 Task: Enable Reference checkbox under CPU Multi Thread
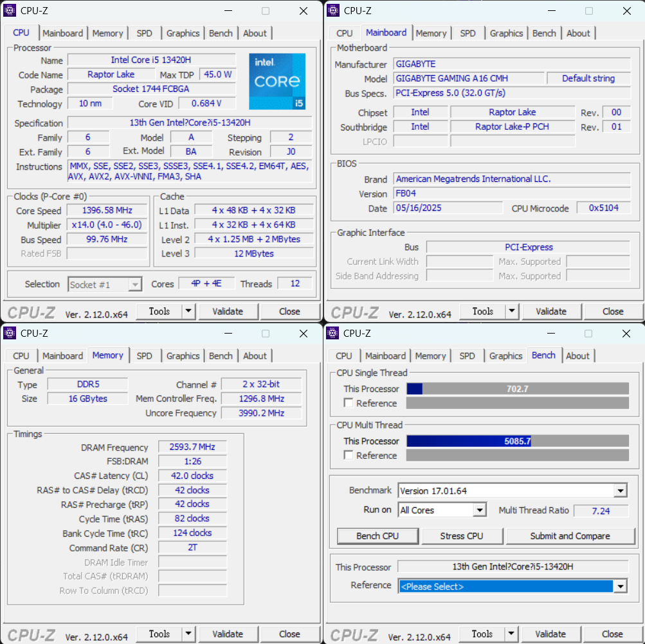click(x=349, y=455)
